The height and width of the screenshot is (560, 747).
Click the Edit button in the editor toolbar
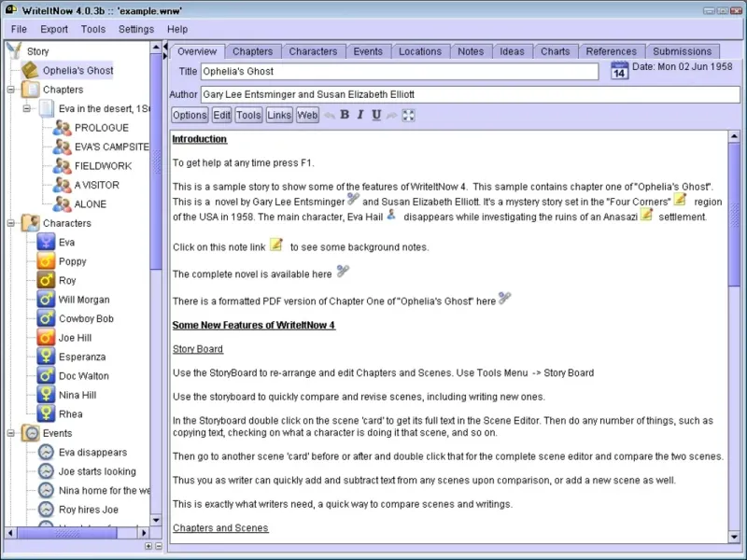coord(221,115)
